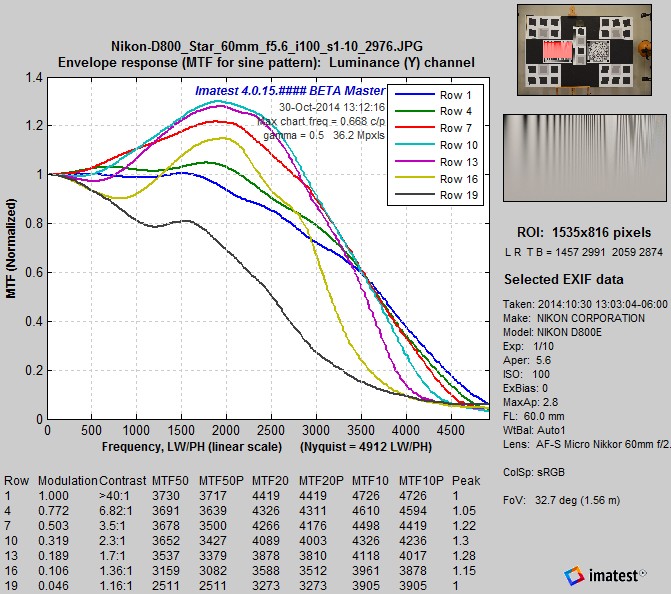This screenshot has height=594, width=671.
Task: Click the Exp 1/10 EXIF line
Action: click(528, 346)
